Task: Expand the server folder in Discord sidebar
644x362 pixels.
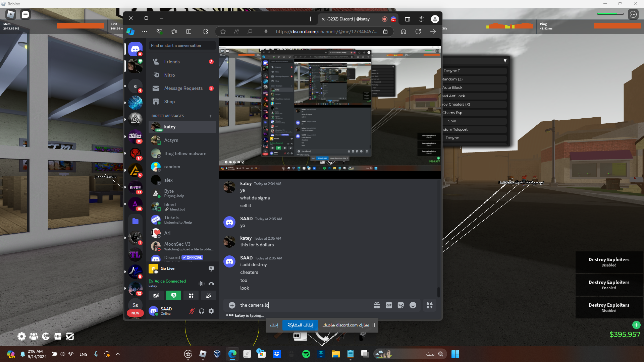Action: pyautogui.click(x=135, y=221)
